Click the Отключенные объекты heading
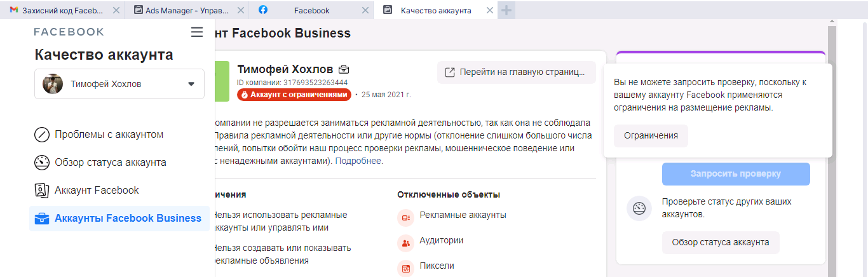The image size is (868, 277). coord(449,194)
